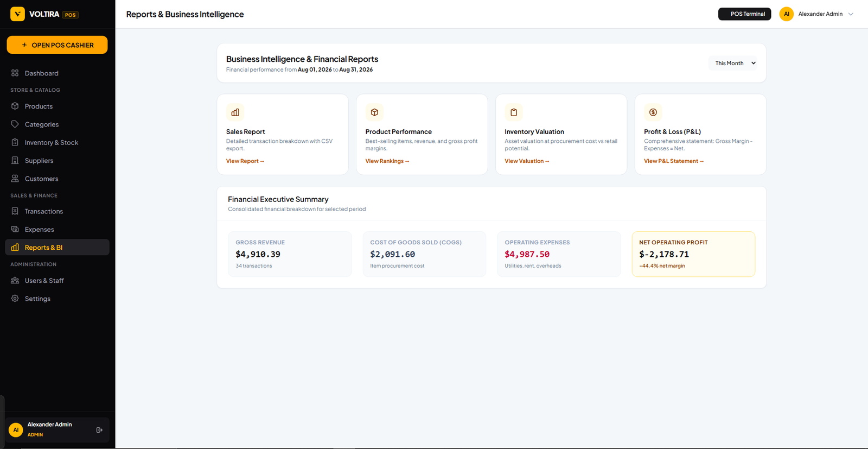Click the Sales Report bar chart icon
The image size is (868, 449).
[x=235, y=112]
